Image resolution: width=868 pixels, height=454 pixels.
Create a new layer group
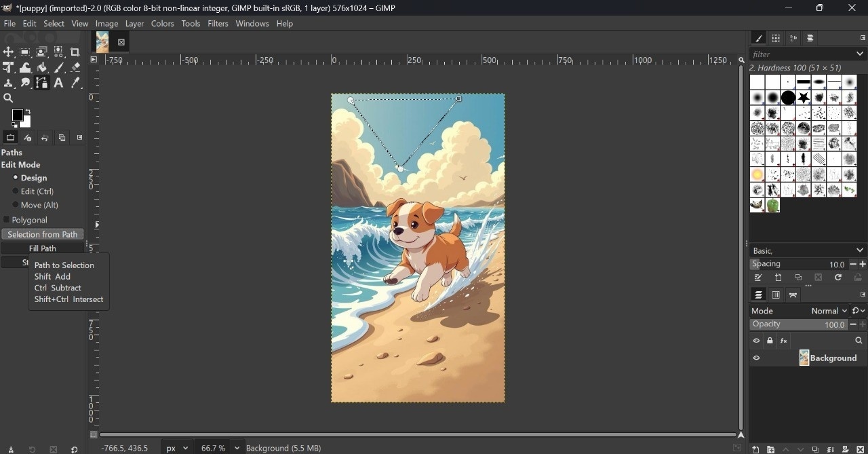[x=770, y=449]
